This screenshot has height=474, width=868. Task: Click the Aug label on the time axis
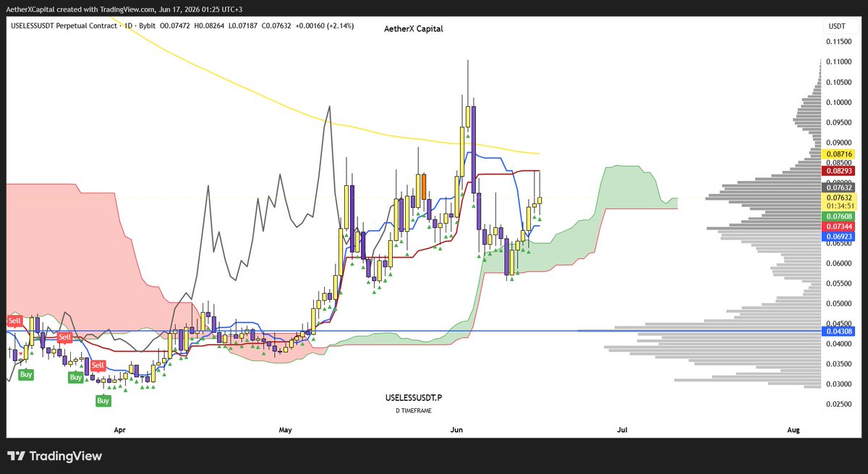click(793, 430)
